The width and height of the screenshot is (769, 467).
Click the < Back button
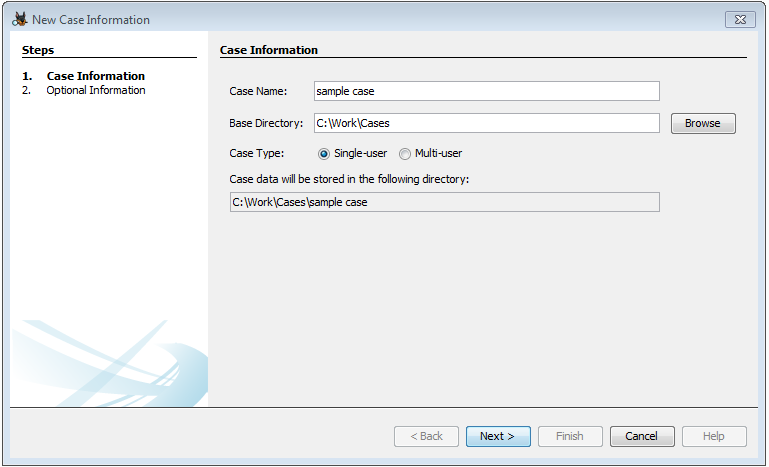click(427, 436)
